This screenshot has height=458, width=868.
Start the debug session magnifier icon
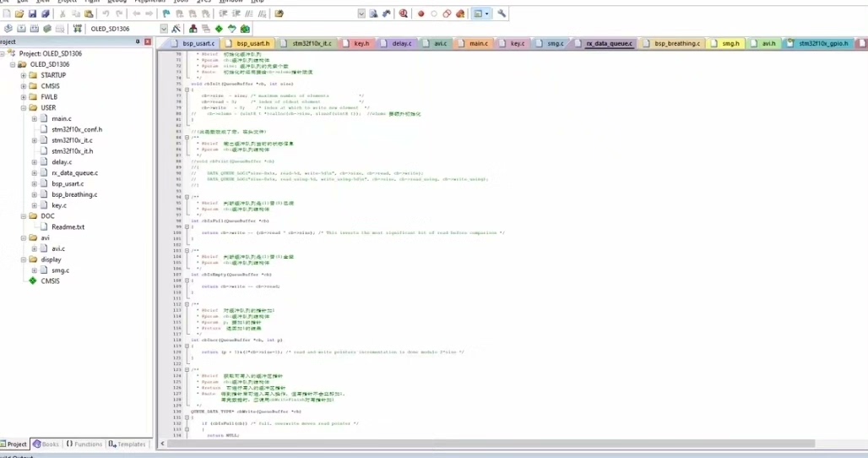click(x=404, y=14)
